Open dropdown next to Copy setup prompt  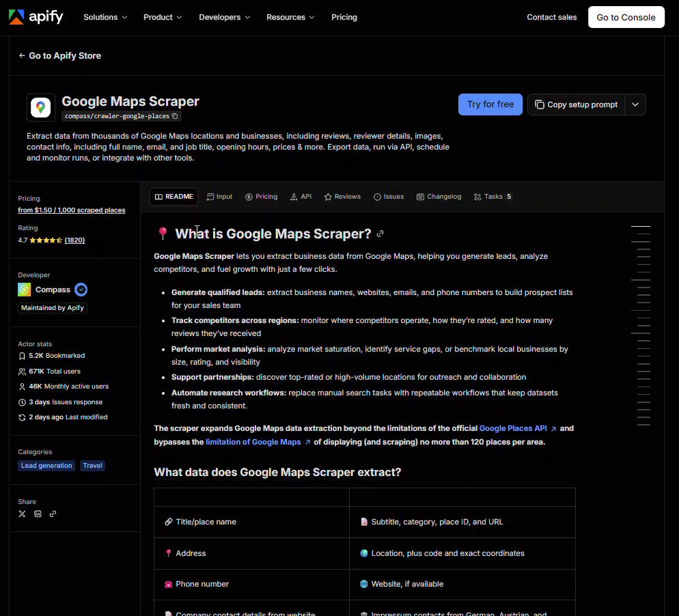click(x=635, y=104)
